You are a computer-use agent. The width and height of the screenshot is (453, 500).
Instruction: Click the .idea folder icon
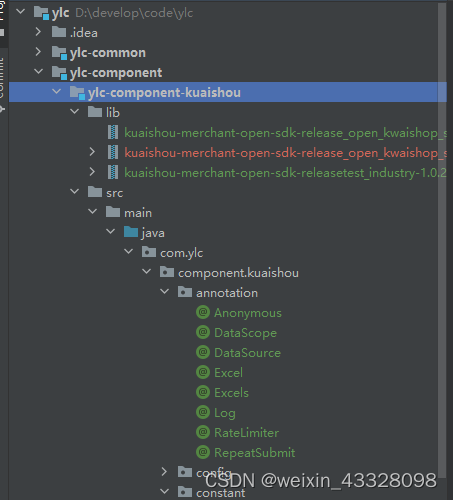(59, 32)
